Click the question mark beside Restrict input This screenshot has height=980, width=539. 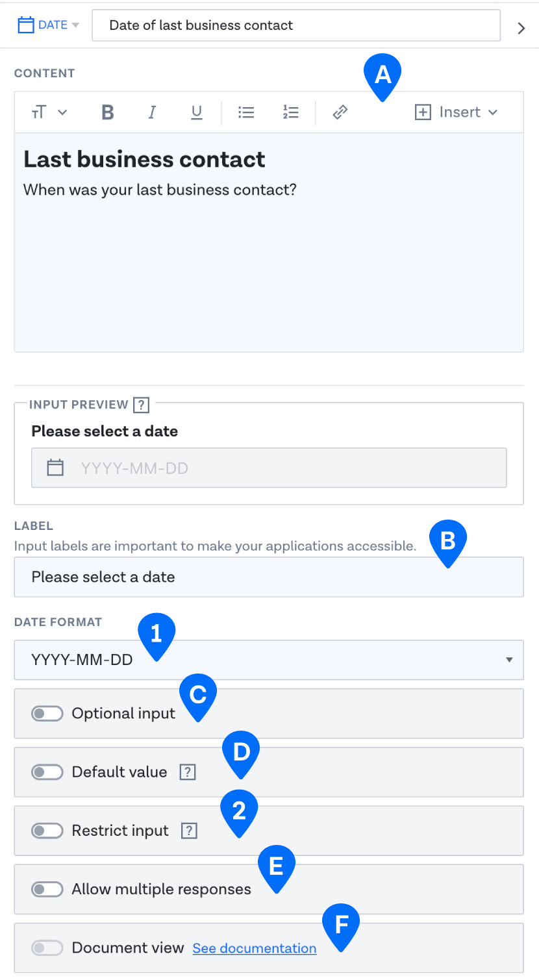[188, 830]
